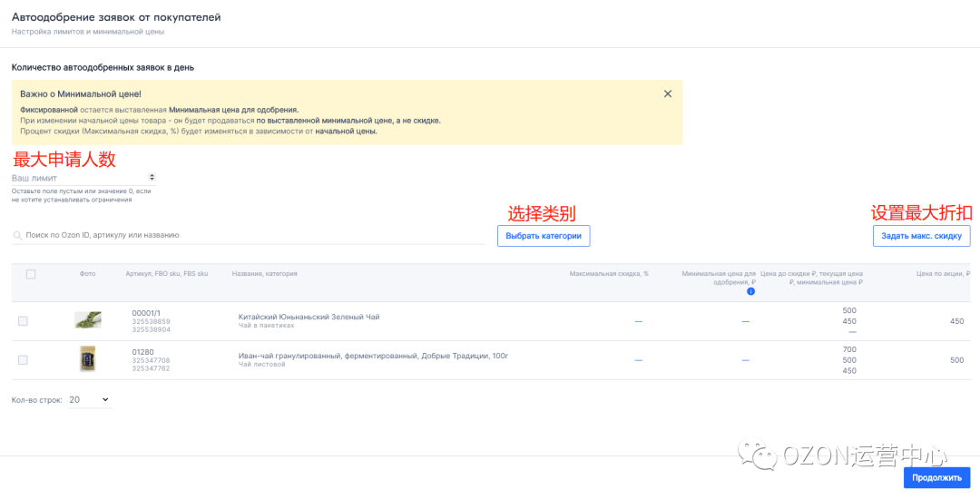Click max discount dash for green tea row

tap(638, 321)
